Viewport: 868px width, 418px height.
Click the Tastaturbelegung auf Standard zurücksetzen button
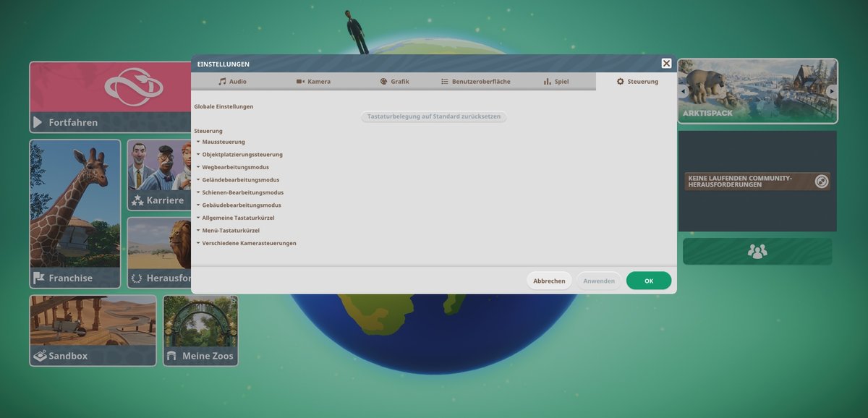coord(433,116)
